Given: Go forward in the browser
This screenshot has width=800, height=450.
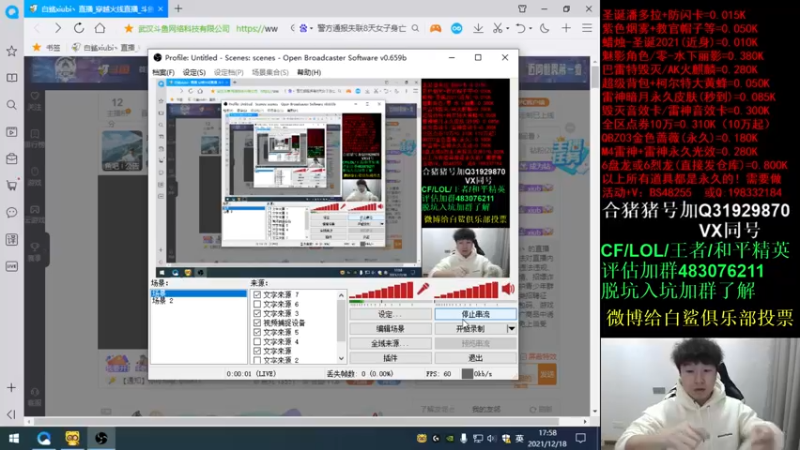Looking at the screenshot, I should 58,28.
